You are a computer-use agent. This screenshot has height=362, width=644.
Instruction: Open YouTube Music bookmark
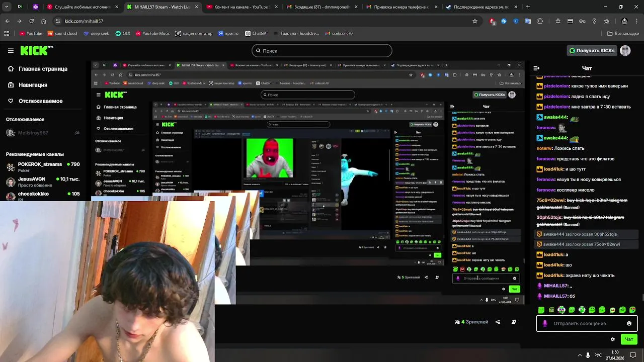tap(152, 34)
